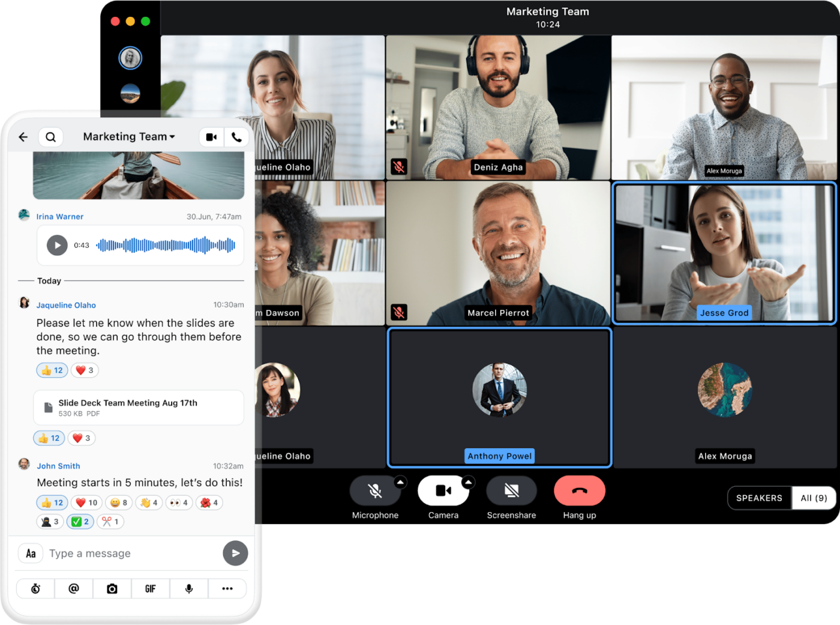Send message with the arrow button
The height and width of the screenshot is (625, 840).
click(x=235, y=553)
